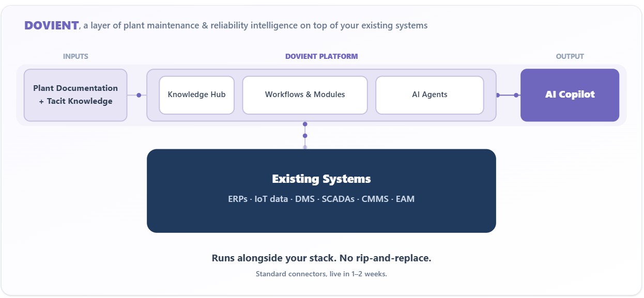Image resolution: width=644 pixels, height=298 pixels.
Task: Click connector dot directly beneath platform container
Action: [x=305, y=124]
